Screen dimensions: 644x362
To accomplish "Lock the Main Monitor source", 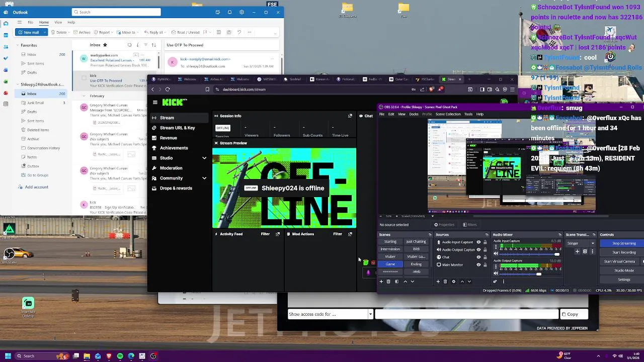I will click(485, 264).
